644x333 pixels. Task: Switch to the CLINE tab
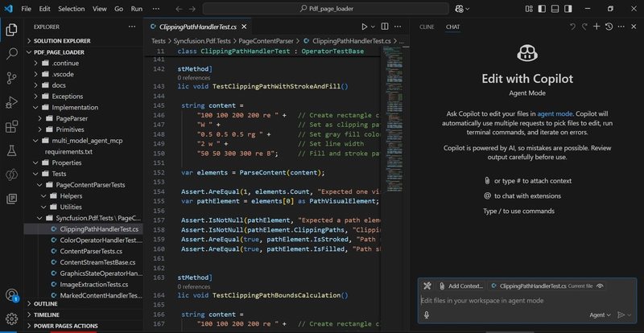(x=427, y=27)
